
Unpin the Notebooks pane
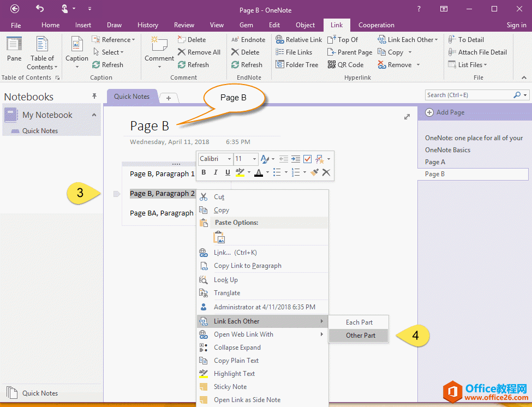[94, 96]
